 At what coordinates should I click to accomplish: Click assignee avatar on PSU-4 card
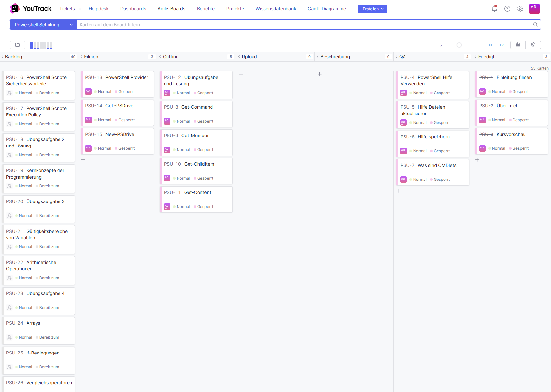point(404,93)
